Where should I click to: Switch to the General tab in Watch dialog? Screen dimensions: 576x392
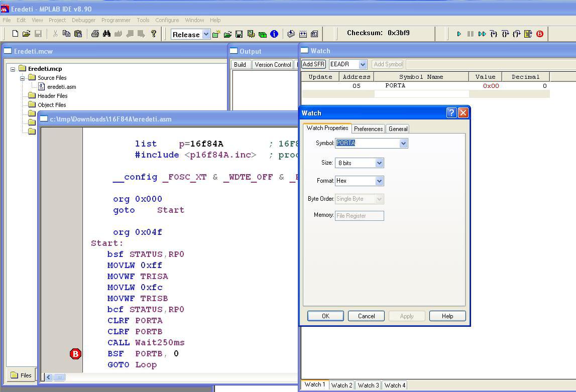coord(398,129)
